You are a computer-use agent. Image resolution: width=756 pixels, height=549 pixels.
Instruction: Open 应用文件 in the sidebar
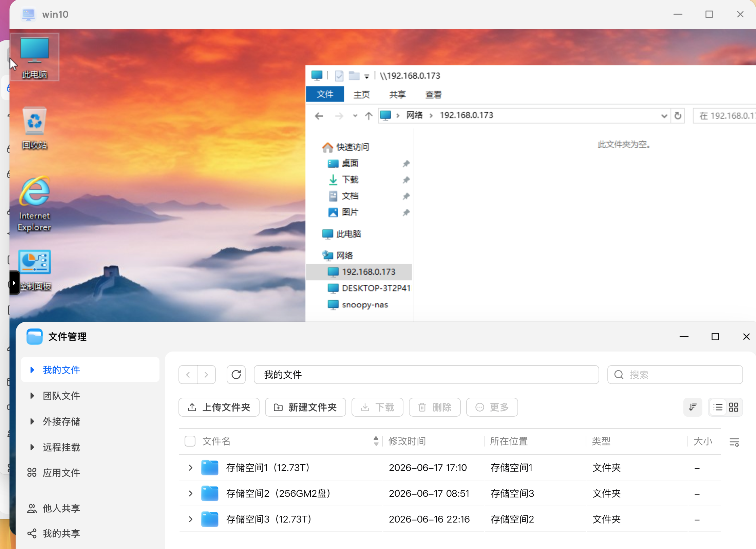[x=54, y=473]
